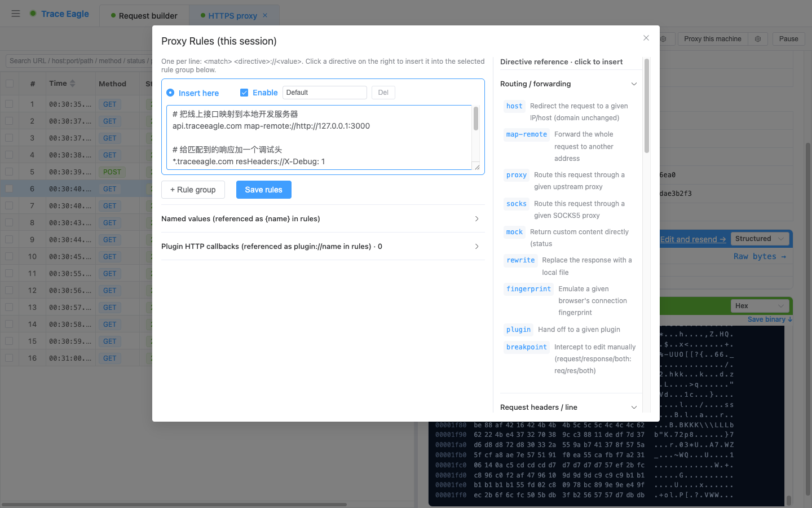The height and width of the screenshot is (508, 812).
Task: Click the Trace Eagle app title
Action: tap(65, 14)
